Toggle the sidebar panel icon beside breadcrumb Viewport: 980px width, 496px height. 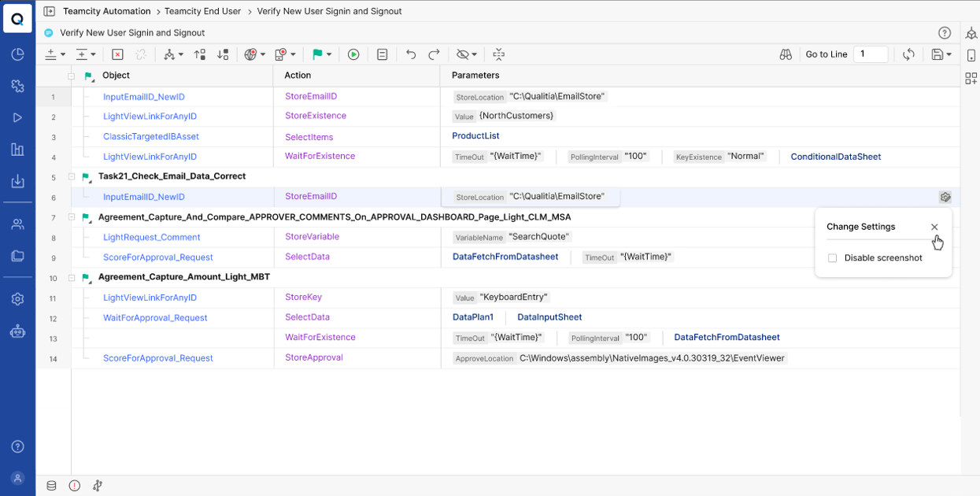49,12
